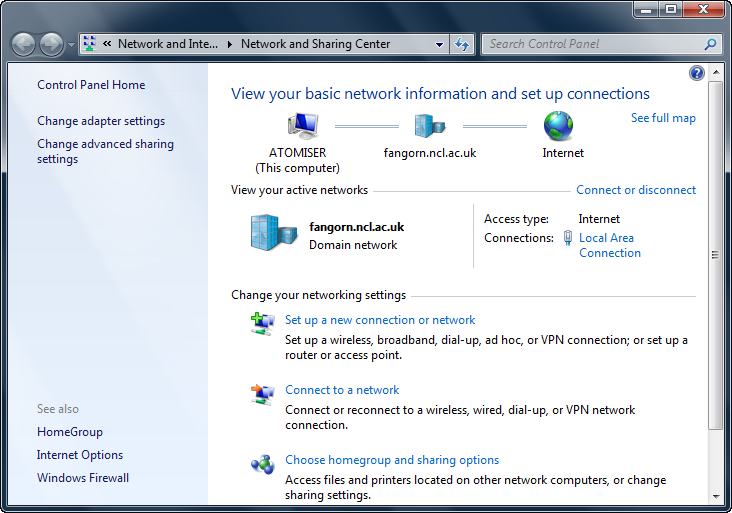The height and width of the screenshot is (513, 732).
Task: Click the refresh button beside address bar
Action: tap(462, 44)
